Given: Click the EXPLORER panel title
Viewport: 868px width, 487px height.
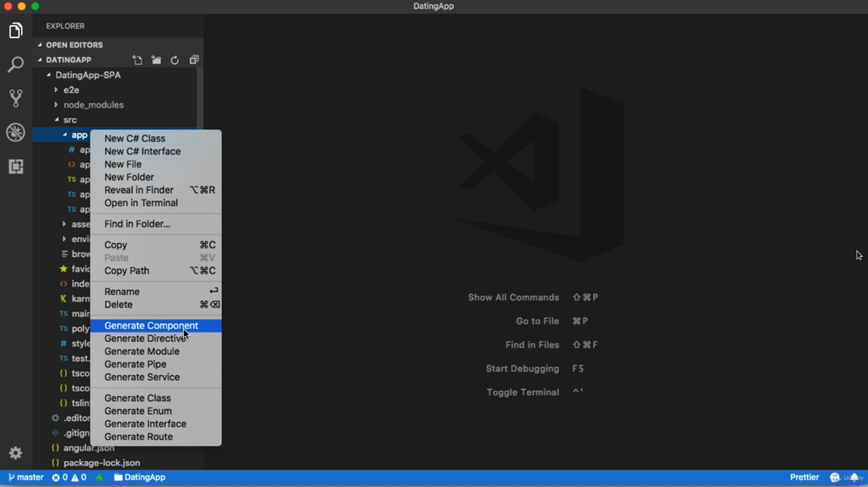Looking at the screenshot, I should pyautogui.click(x=65, y=26).
